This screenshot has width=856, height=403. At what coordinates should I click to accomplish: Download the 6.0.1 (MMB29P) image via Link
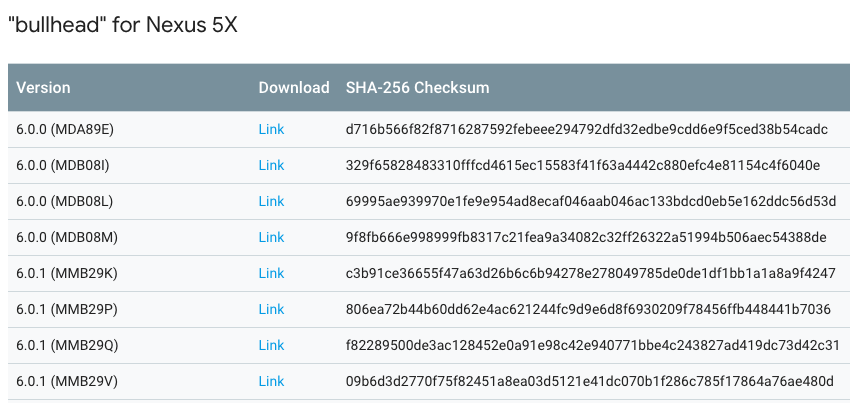coord(271,309)
